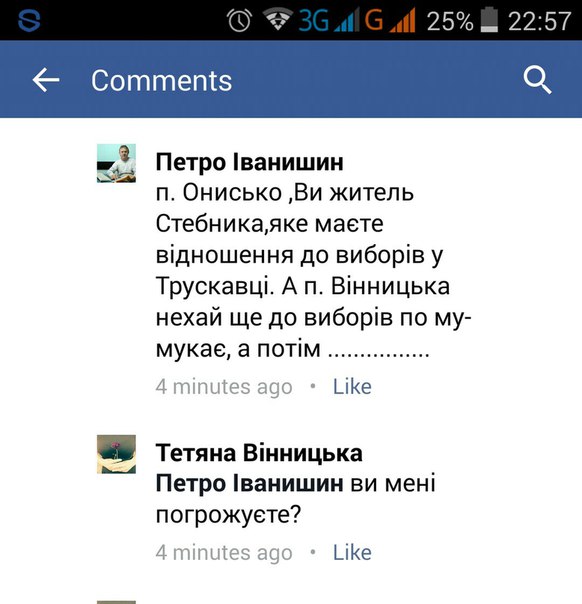Tap the Петро Іванишин mention in reply

249,483
